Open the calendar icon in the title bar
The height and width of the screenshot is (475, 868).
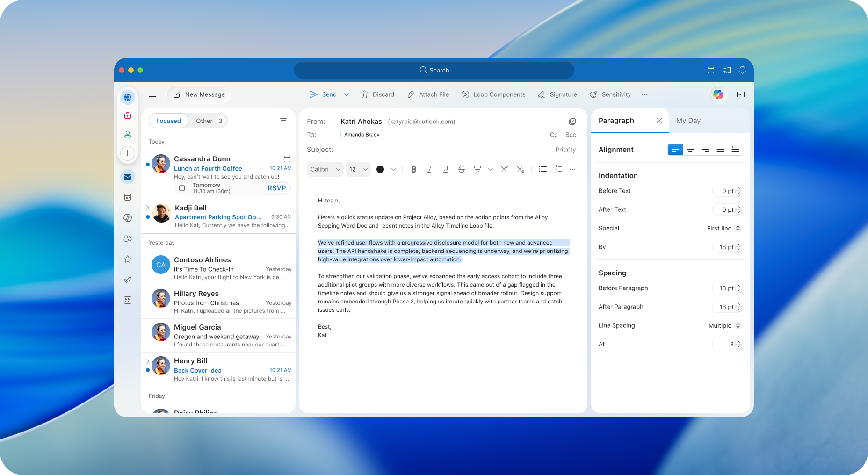pos(711,70)
